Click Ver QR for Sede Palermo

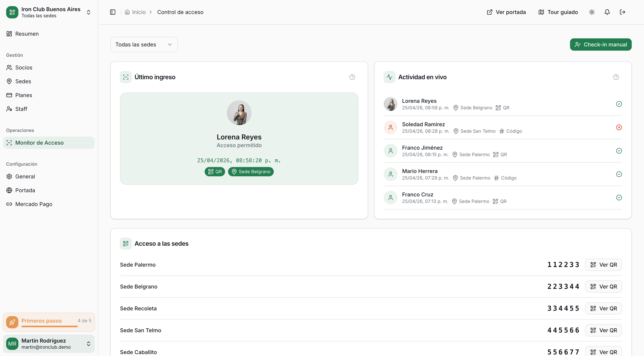coord(603,265)
